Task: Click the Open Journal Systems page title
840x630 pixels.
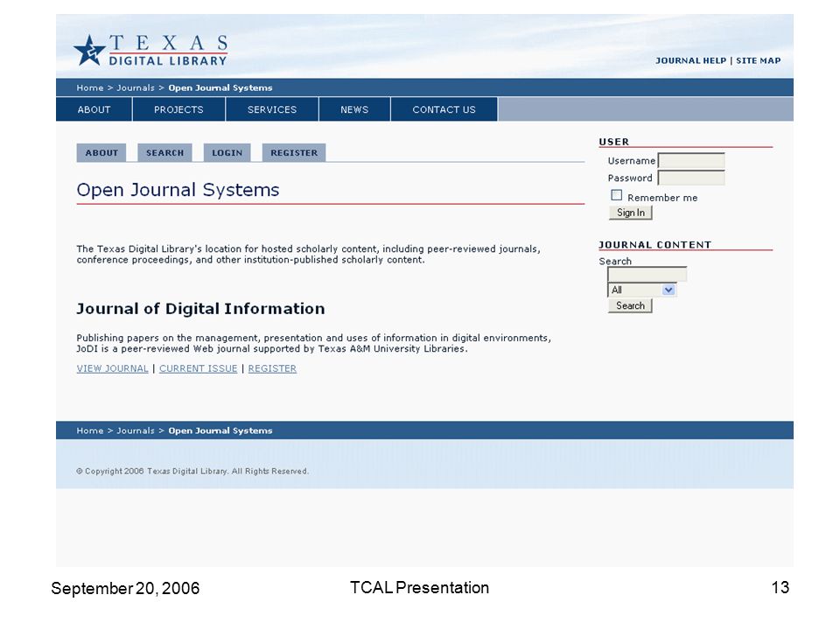Action: [x=178, y=190]
